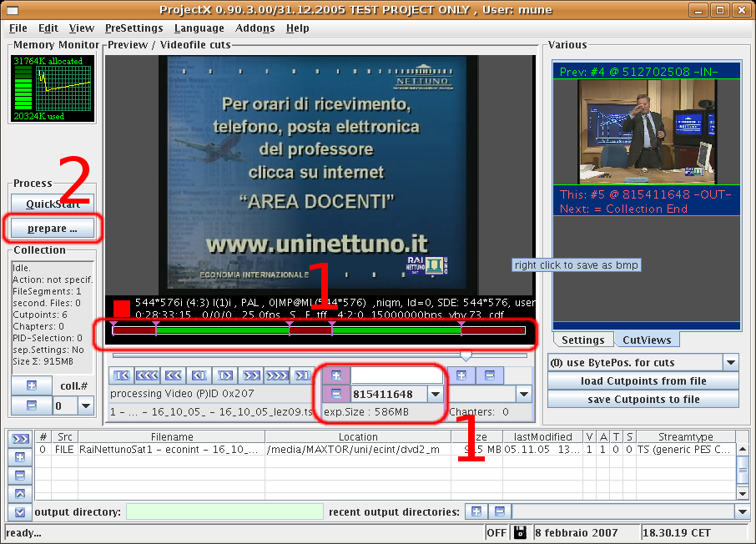Open window menu icon in title bar
Screen dimensions: 756x544
click(x=13, y=10)
